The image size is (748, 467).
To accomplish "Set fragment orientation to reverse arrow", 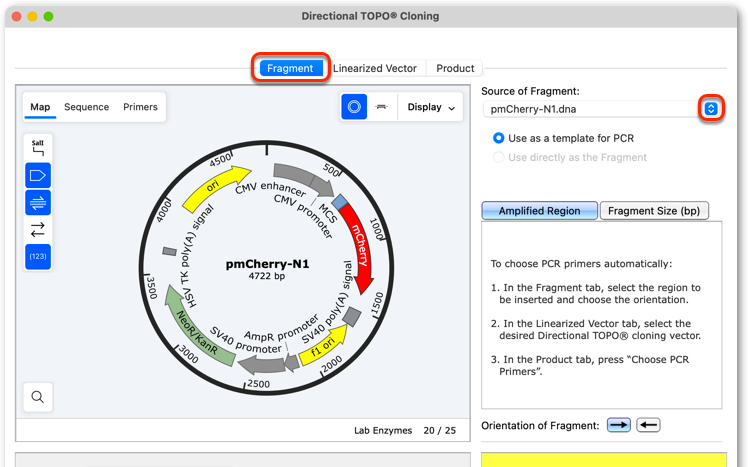I will coord(648,425).
